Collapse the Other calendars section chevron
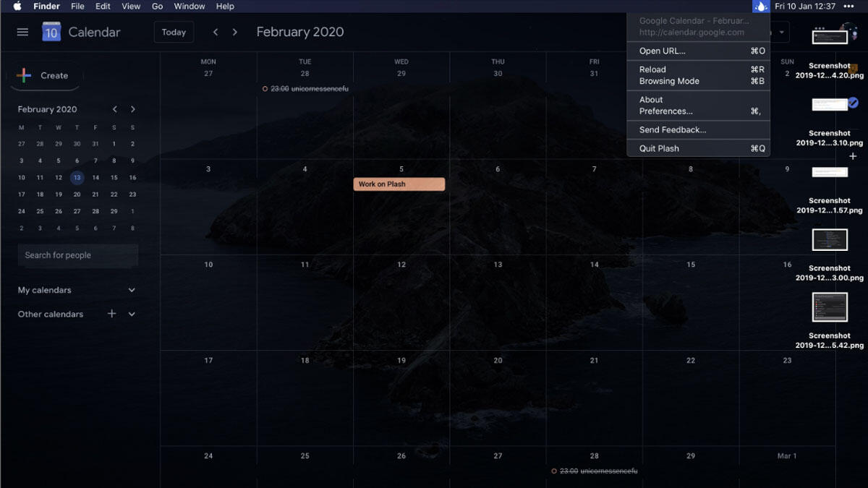 coord(132,314)
